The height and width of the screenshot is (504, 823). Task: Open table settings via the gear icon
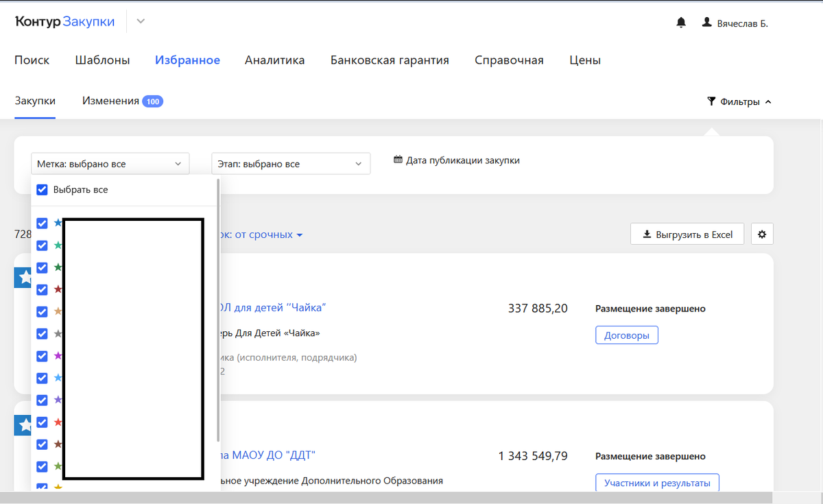762,234
